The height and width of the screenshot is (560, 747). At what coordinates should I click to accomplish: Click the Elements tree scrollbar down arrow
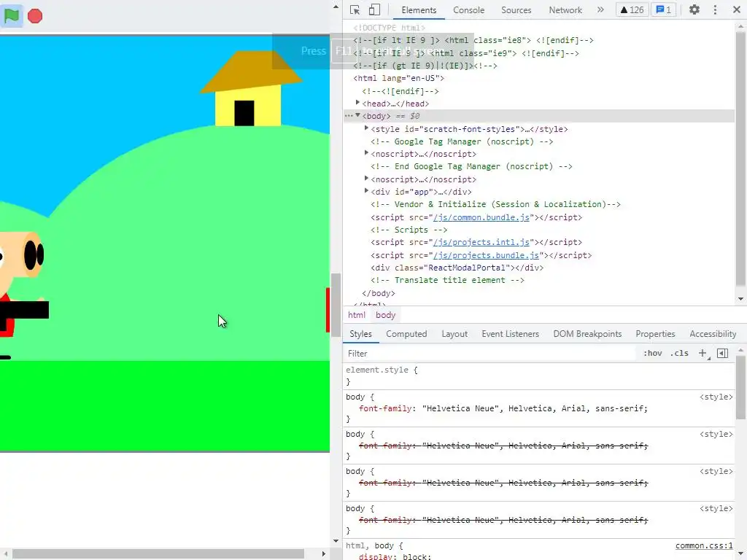pyautogui.click(x=740, y=298)
